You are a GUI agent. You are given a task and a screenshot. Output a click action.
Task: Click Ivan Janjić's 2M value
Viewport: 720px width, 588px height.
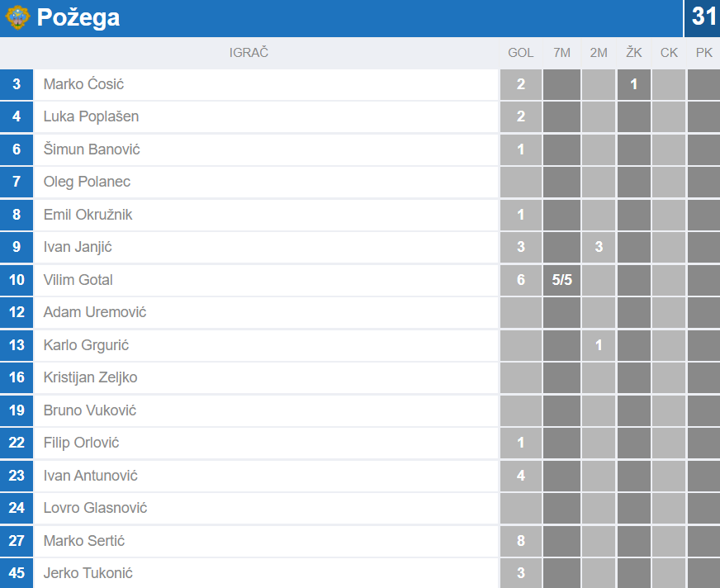[599, 247]
